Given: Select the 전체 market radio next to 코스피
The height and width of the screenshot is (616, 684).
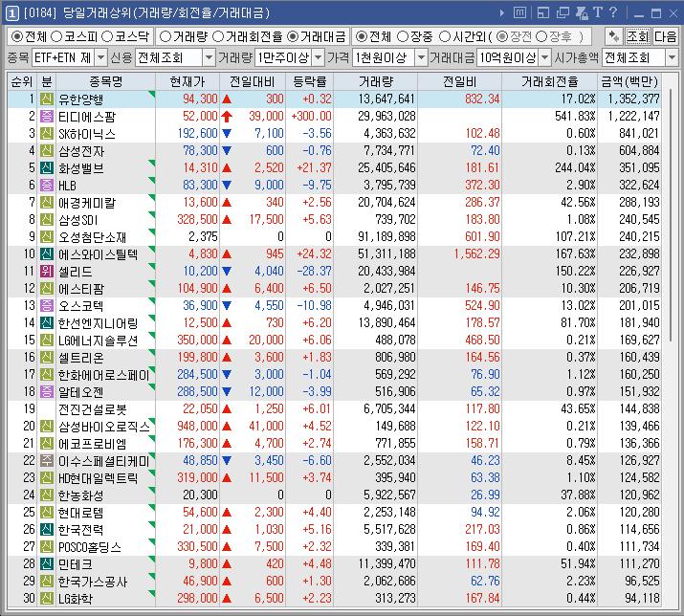Looking at the screenshot, I should click(17, 36).
